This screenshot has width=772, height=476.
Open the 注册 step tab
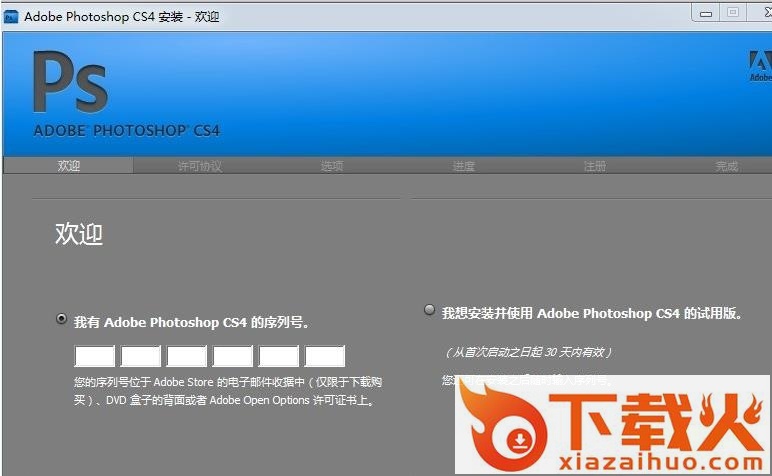(595, 166)
